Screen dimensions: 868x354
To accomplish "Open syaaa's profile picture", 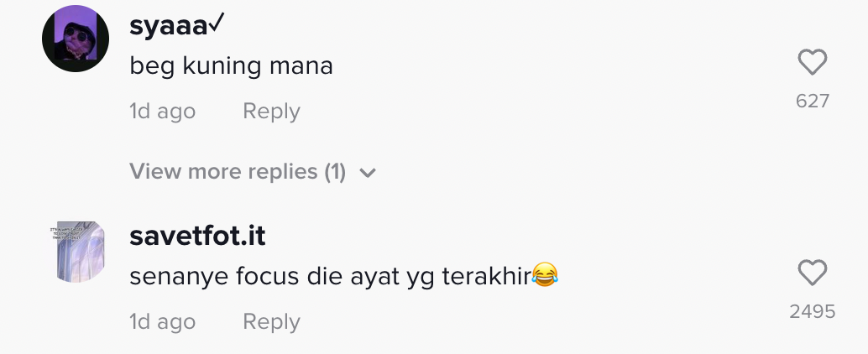I will click(x=76, y=39).
